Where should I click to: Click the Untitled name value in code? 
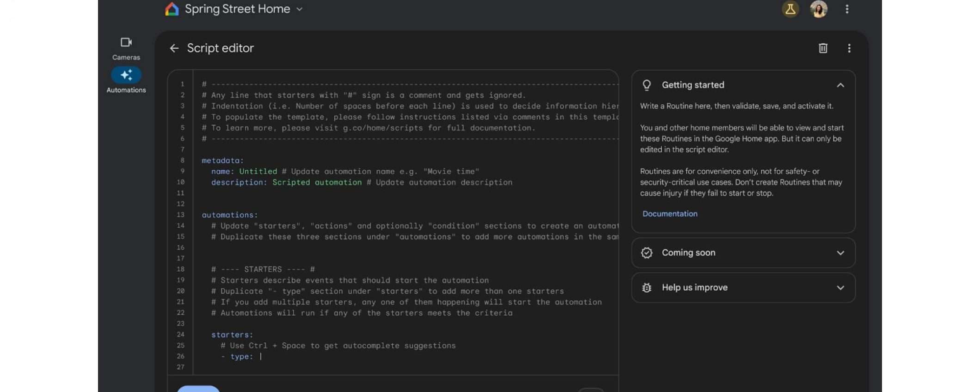click(x=258, y=171)
